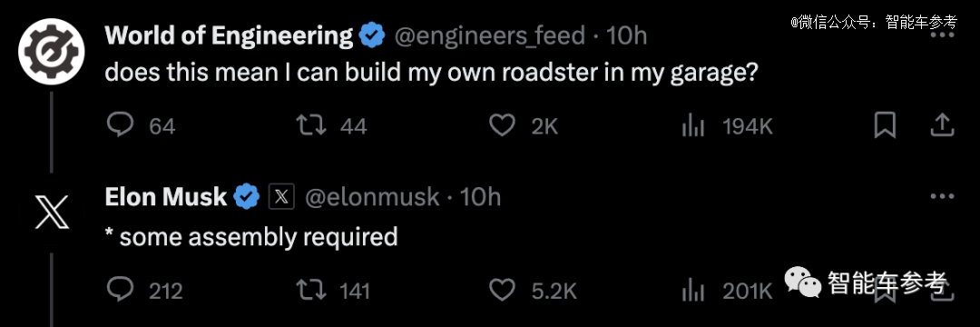Screen dimensions: 980x327
Task: View analytics for the 194K-views tweet
Action: click(x=692, y=127)
